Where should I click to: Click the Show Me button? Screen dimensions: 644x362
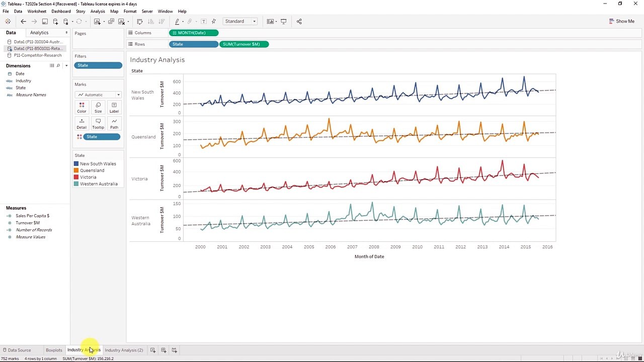pos(621,21)
